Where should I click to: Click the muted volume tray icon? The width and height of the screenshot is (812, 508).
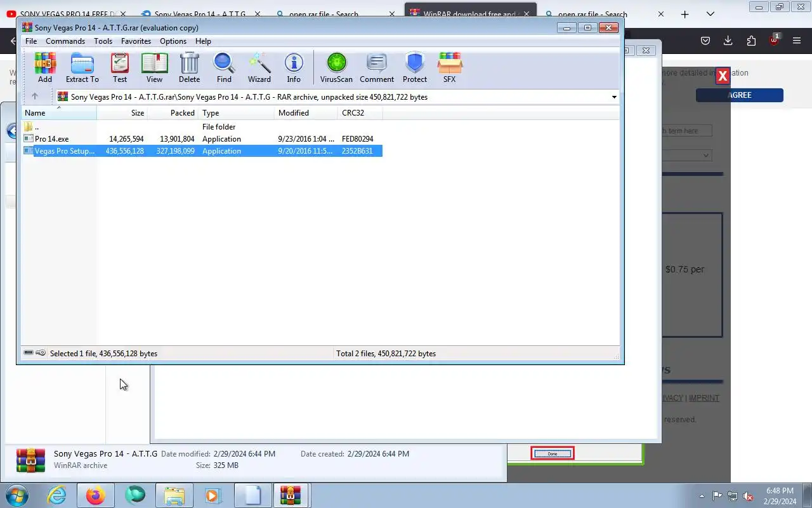click(748, 496)
